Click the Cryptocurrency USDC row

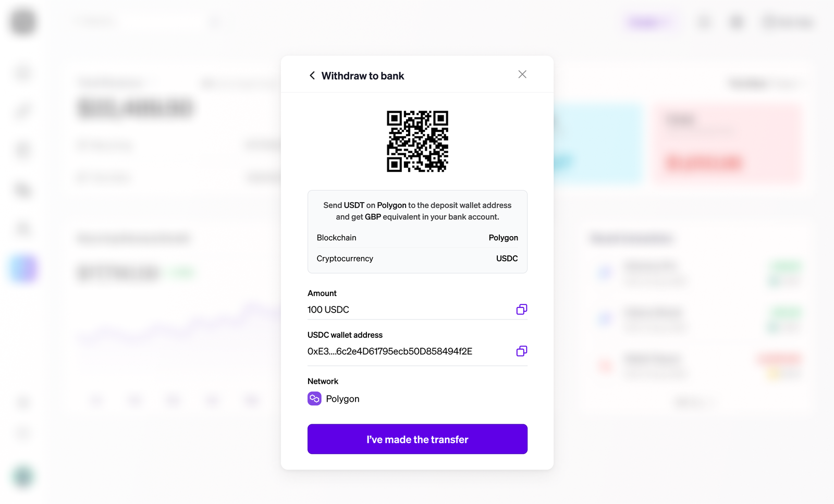click(418, 259)
